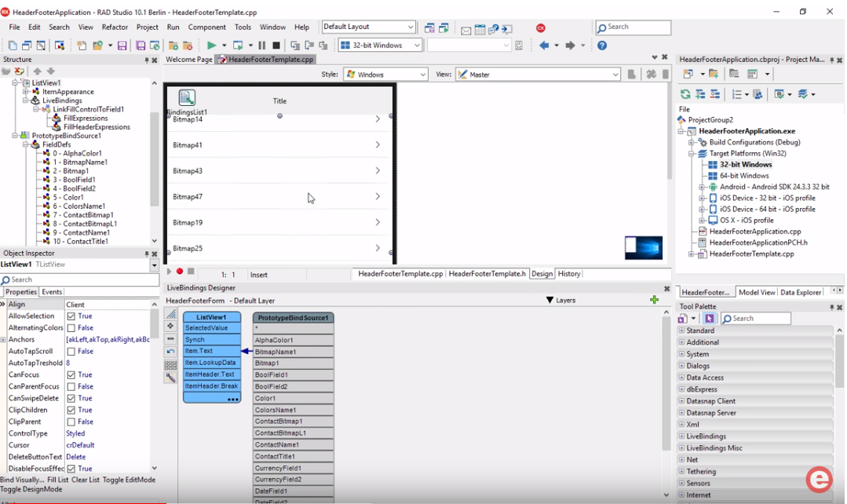Click the blue Back navigation arrow

pyautogui.click(x=544, y=46)
